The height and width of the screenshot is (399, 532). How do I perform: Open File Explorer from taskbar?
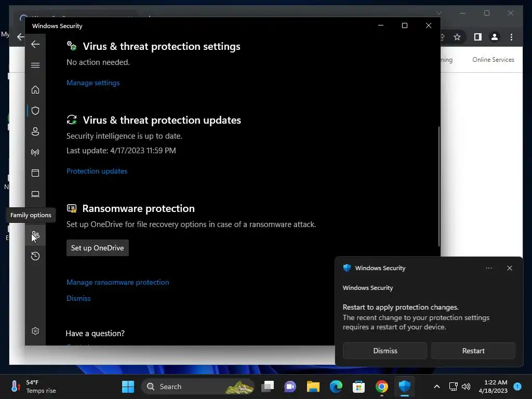click(x=313, y=387)
